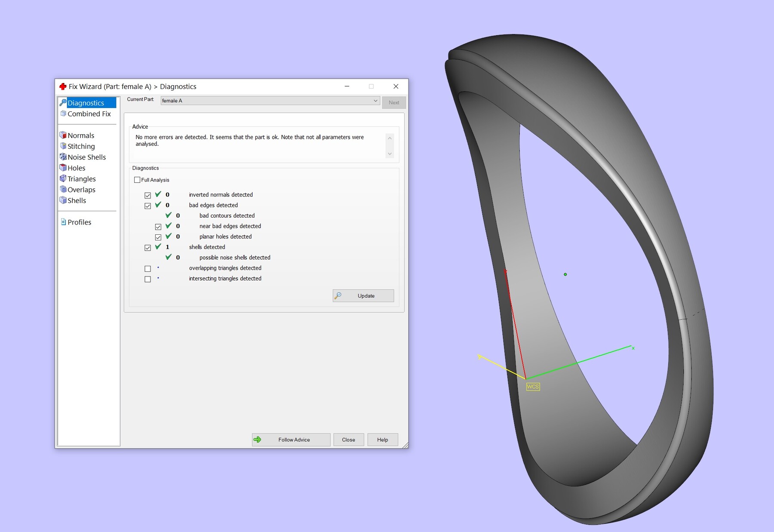Click 'possible noise shells detected' label
774x532 pixels.
(x=235, y=257)
